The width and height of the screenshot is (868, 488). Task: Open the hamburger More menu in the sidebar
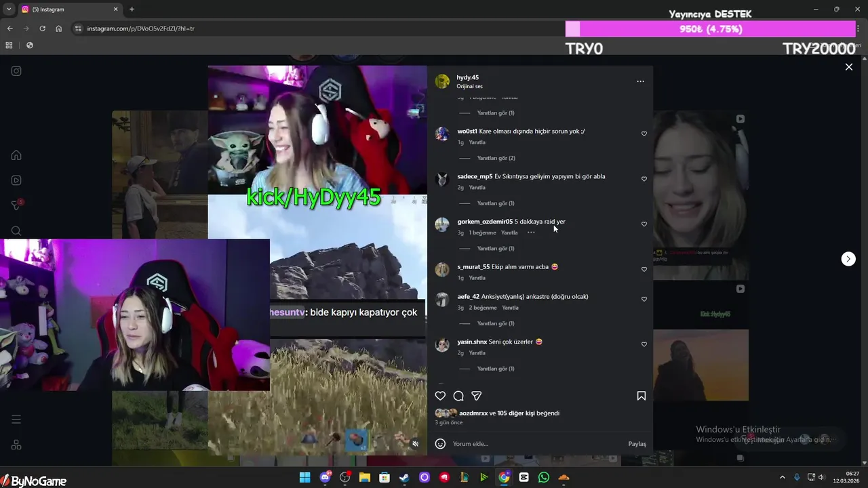(x=16, y=420)
